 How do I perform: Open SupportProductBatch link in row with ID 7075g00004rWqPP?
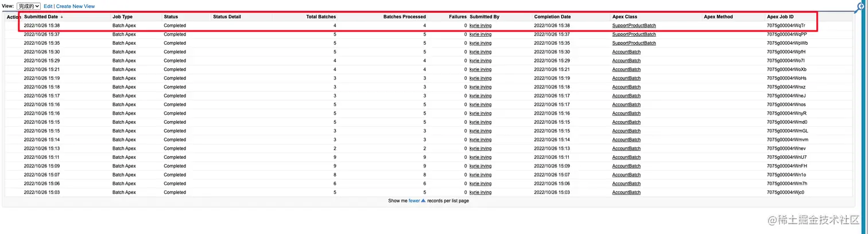pos(634,34)
